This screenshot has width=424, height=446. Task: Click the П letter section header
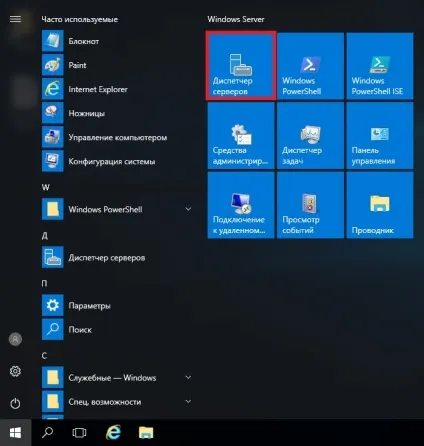pos(45,283)
